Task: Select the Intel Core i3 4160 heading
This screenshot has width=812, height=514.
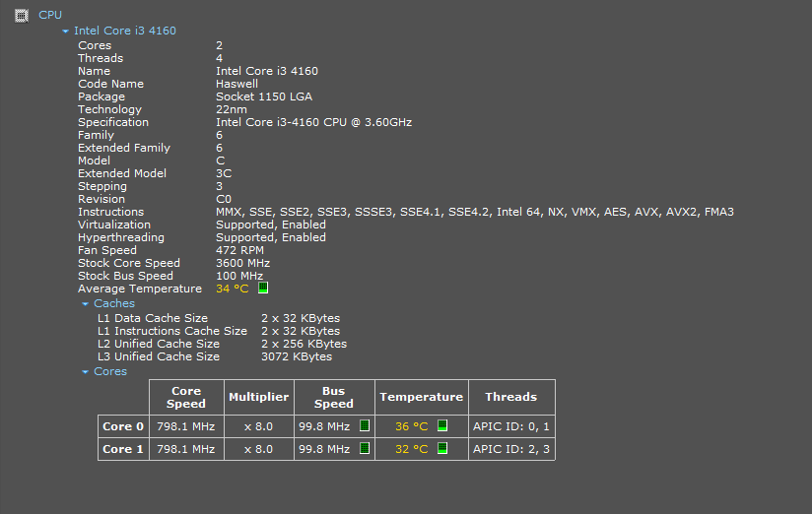Action: (125, 31)
